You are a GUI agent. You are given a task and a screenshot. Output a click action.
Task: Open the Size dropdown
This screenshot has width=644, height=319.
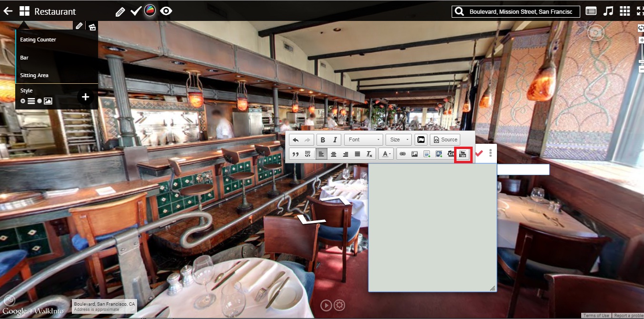click(398, 140)
